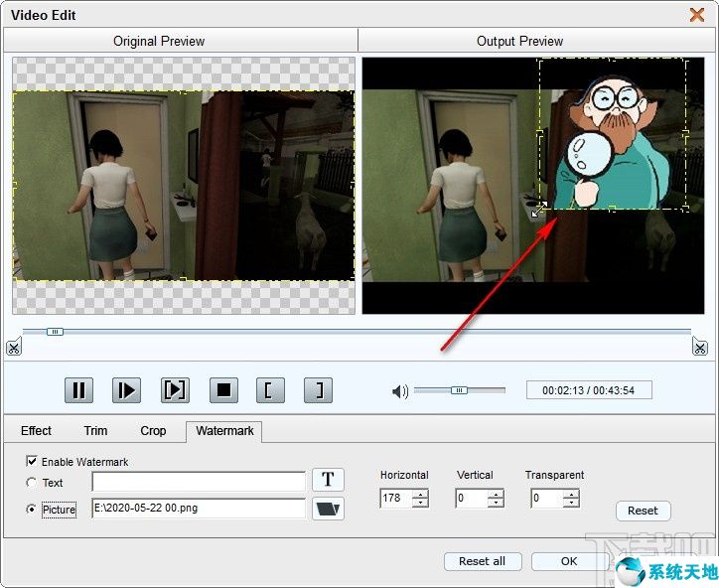Screen dimensions: 719x588
Task: Uncheck Enable Watermark
Action: (32, 461)
